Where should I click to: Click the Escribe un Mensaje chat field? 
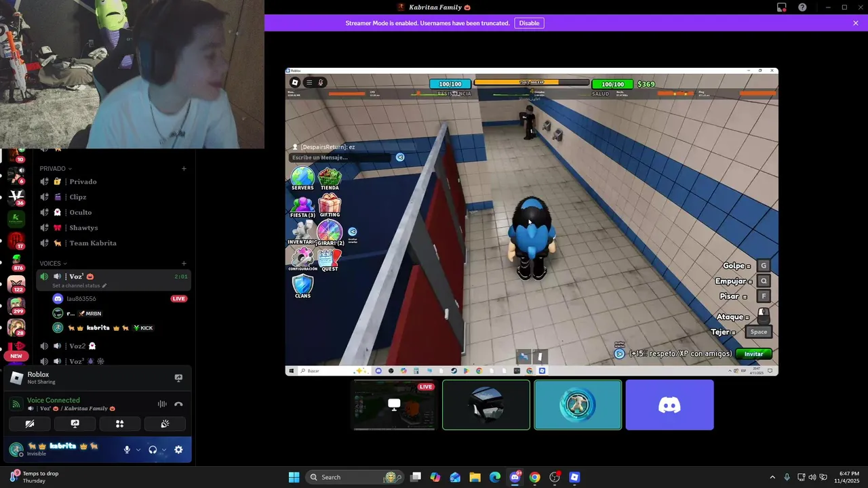pos(341,157)
